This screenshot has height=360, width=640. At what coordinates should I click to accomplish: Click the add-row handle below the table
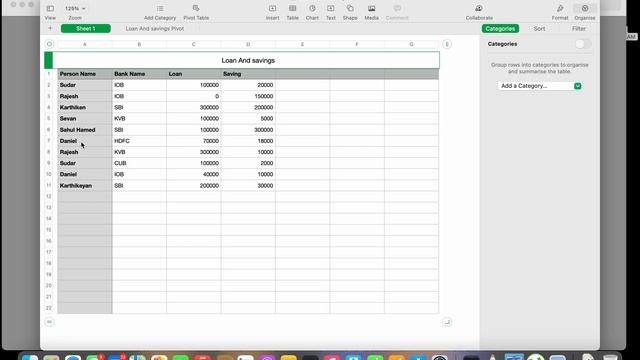tap(49, 322)
